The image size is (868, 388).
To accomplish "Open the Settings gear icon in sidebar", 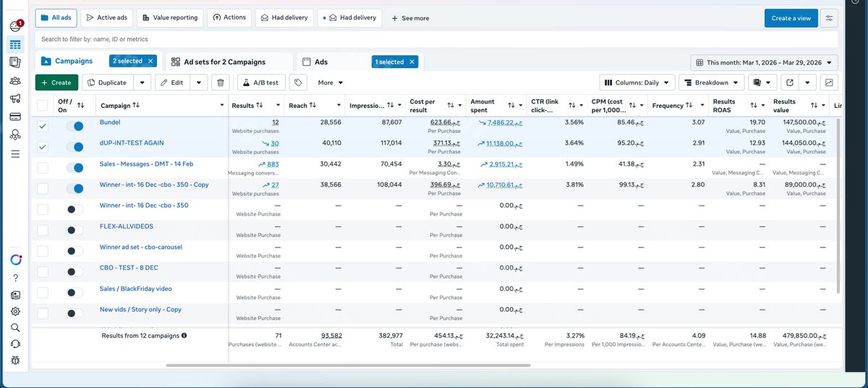I will pyautogui.click(x=16, y=311).
